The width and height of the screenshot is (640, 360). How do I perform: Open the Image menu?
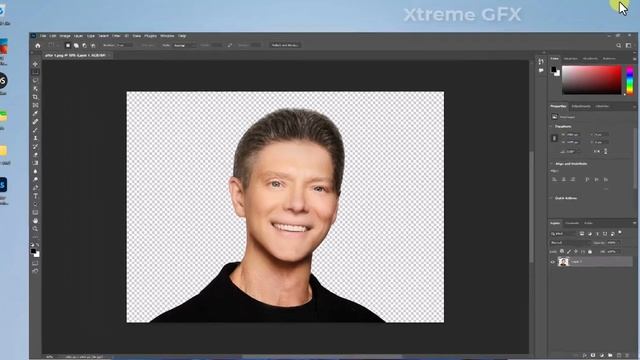click(x=65, y=36)
